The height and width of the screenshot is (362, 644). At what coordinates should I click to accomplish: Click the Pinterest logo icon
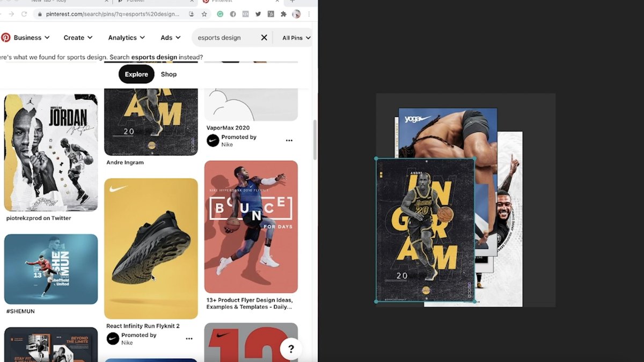tap(5, 38)
